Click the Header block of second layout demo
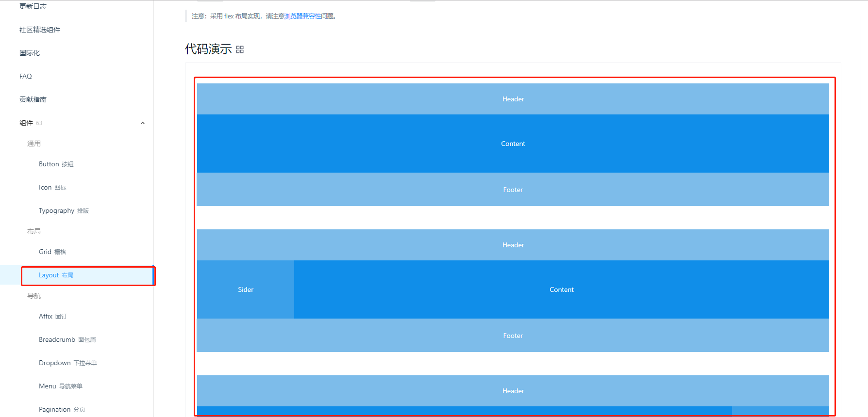 click(x=513, y=245)
